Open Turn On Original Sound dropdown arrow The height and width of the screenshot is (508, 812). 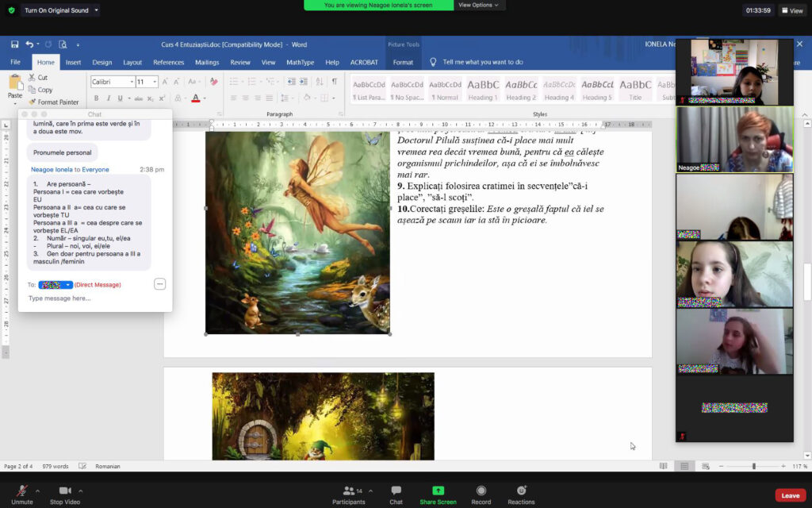tap(96, 10)
